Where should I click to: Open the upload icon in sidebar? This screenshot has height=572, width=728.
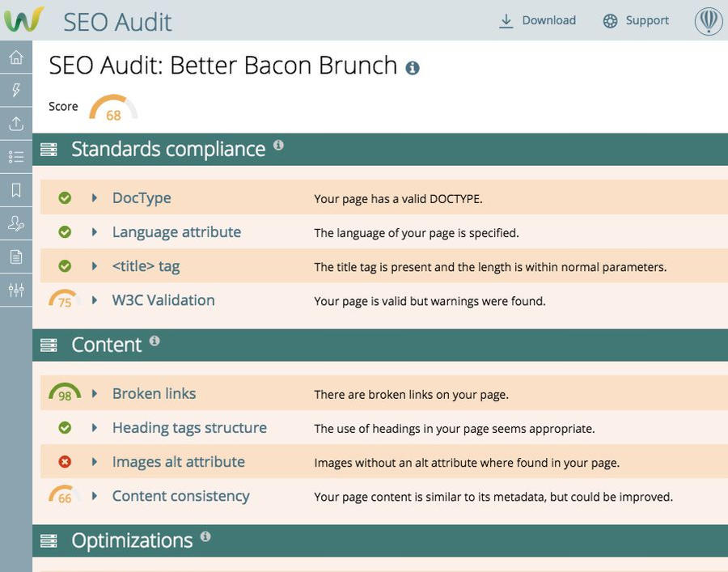tap(16, 124)
